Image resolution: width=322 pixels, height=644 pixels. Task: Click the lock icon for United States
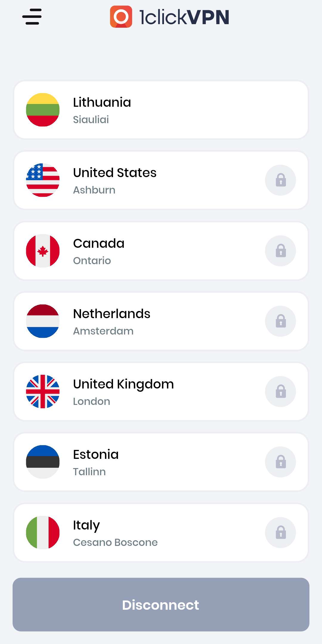click(x=280, y=180)
